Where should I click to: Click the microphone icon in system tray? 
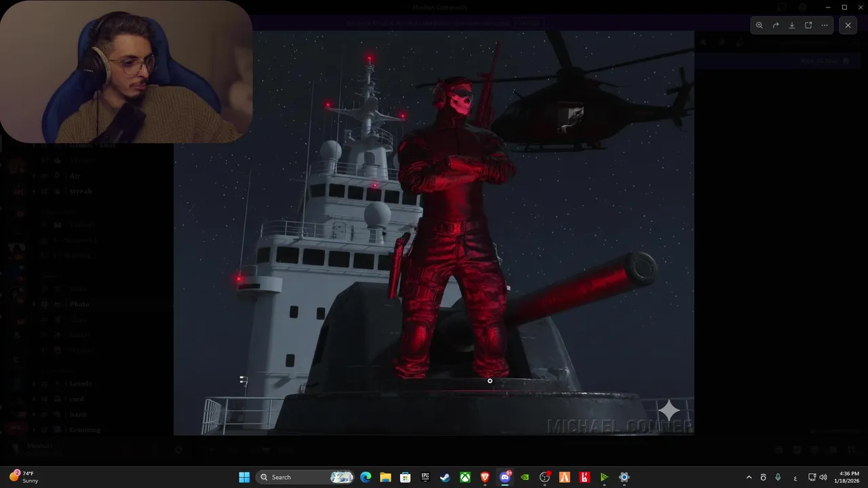pos(778,477)
